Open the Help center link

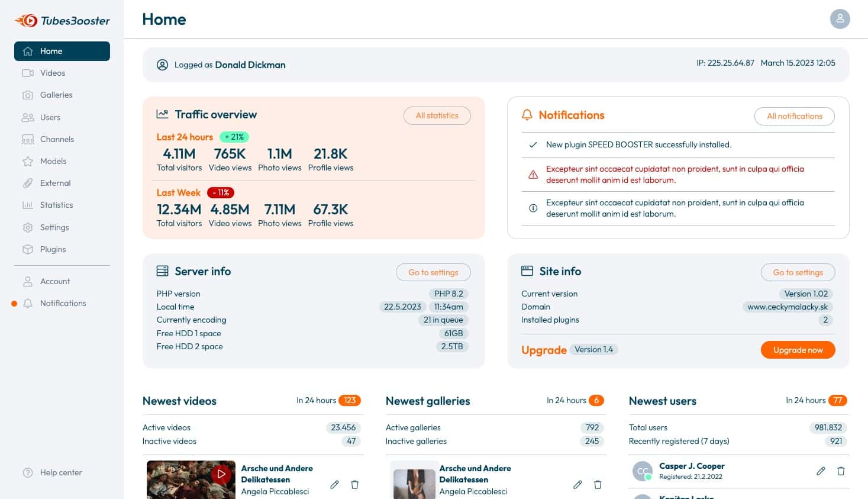point(60,472)
